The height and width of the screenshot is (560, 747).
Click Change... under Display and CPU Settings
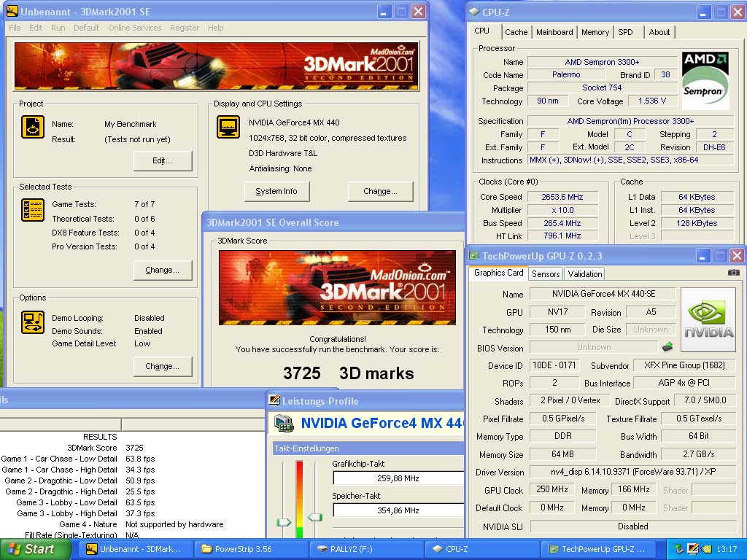click(x=380, y=192)
